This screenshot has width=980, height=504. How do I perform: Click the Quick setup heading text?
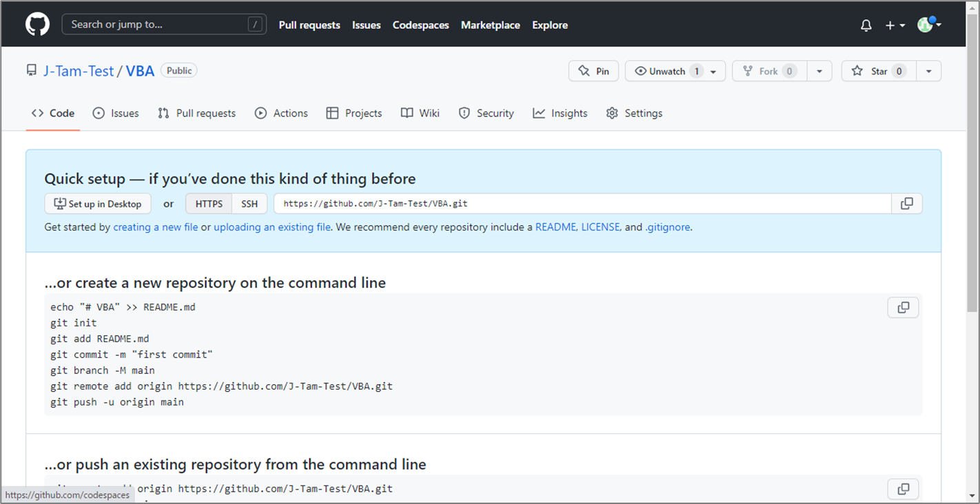click(x=230, y=179)
